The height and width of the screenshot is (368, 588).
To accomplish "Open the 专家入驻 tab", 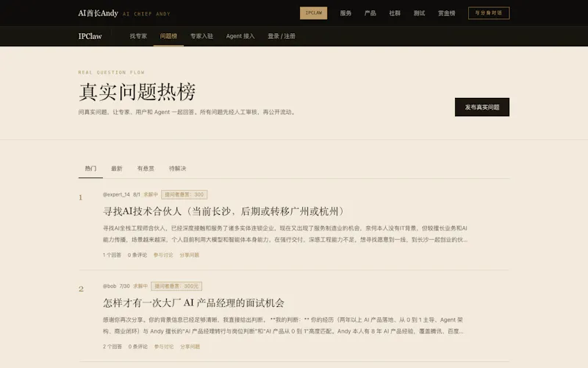I will pos(201,36).
